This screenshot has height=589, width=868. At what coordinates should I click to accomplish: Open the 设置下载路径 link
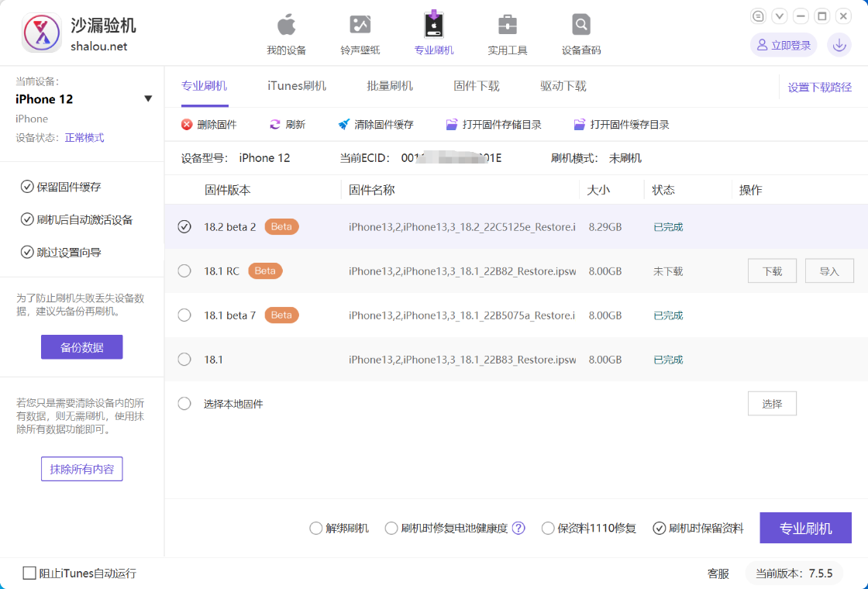coord(819,88)
